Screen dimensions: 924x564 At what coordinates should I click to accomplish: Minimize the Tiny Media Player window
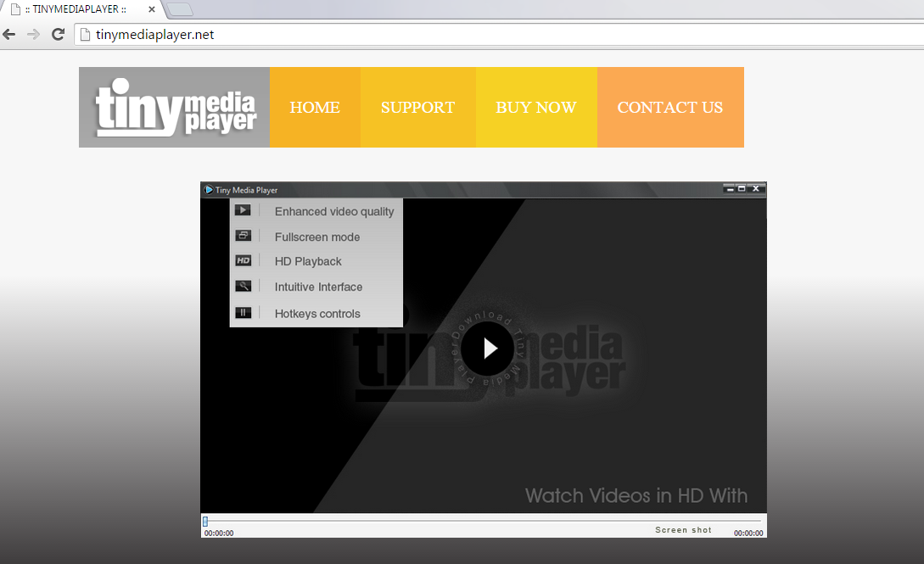point(730,188)
